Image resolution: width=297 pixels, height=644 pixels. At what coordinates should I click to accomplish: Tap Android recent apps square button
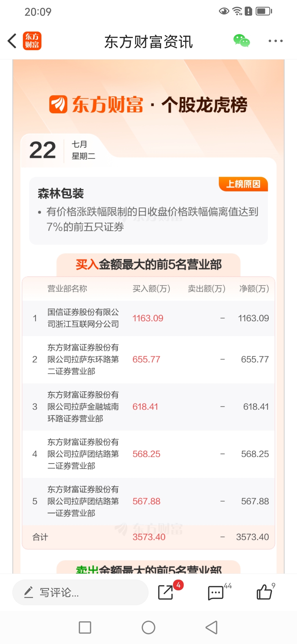(x=85, y=627)
